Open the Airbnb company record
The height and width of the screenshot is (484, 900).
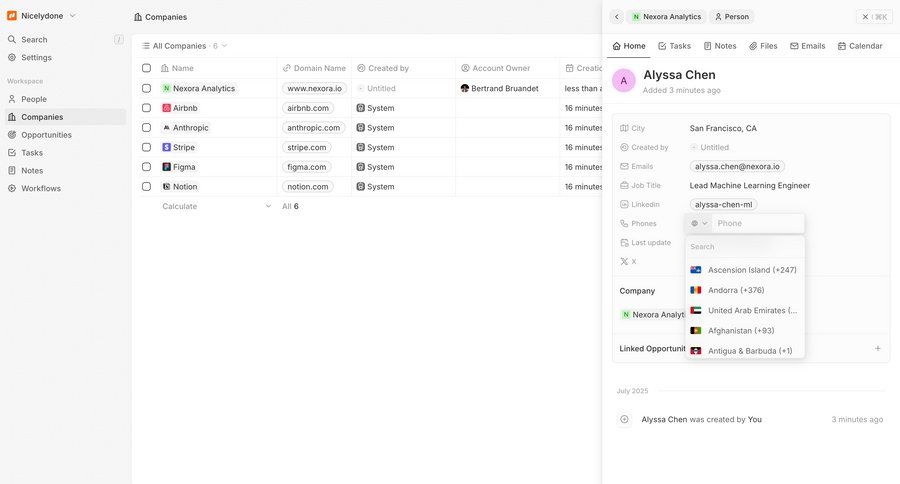tap(180, 108)
